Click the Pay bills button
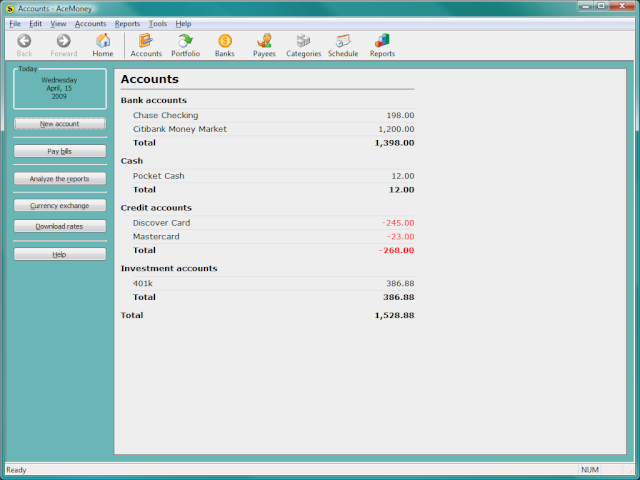Screen dimensions: 640x480 pyautogui.click(x=60, y=151)
